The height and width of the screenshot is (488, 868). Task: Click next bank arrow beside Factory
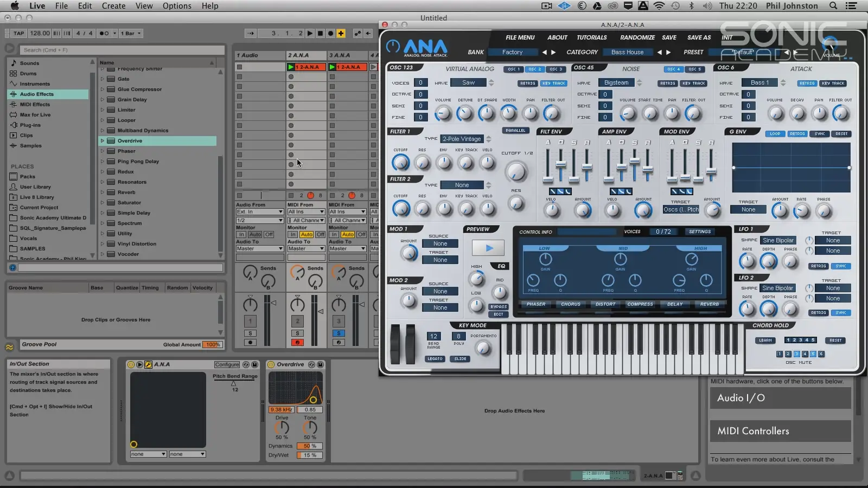click(x=553, y=52)
